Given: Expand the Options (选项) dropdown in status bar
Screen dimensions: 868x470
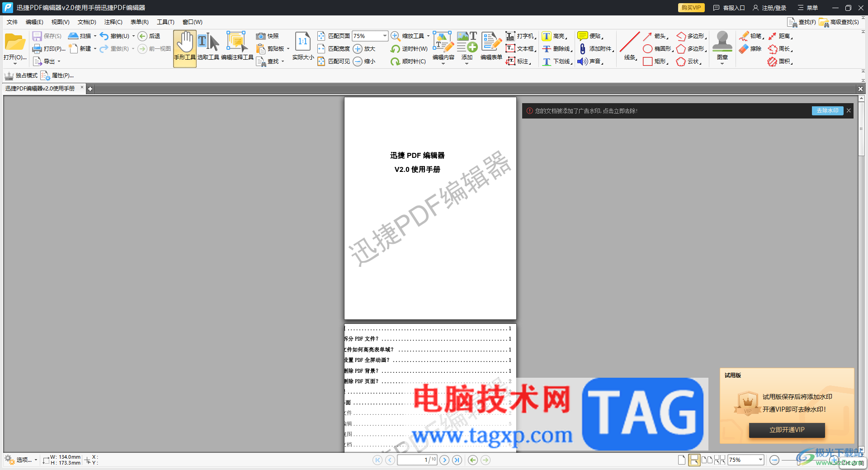Looking at the screenshot, I should 36,460.
